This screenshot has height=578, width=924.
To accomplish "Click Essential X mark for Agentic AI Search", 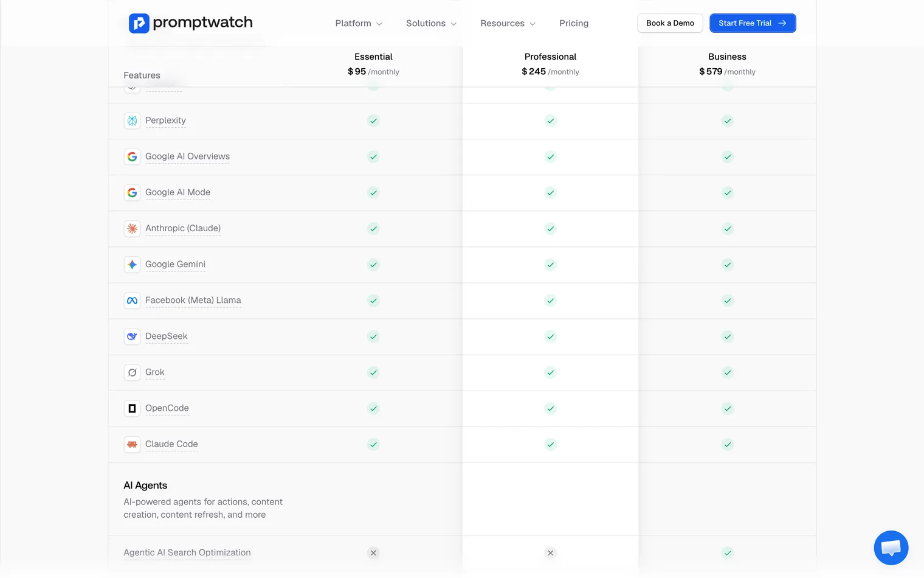I will [373, 552].
